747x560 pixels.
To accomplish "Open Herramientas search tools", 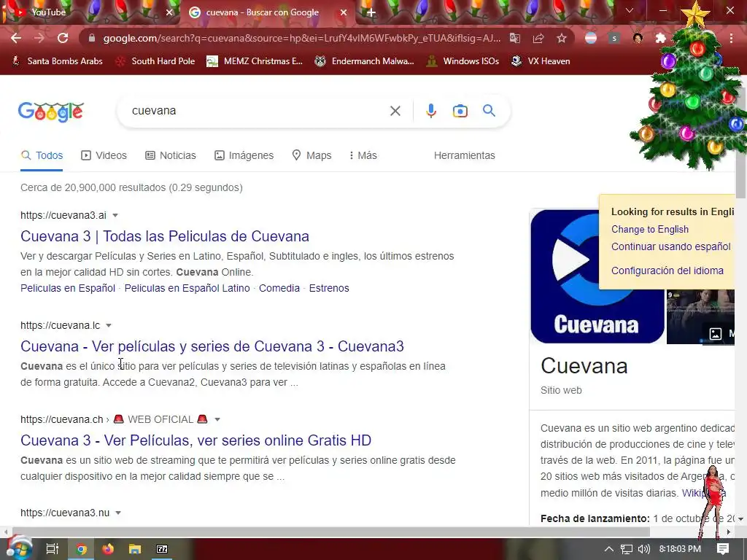I will point(465,155).
